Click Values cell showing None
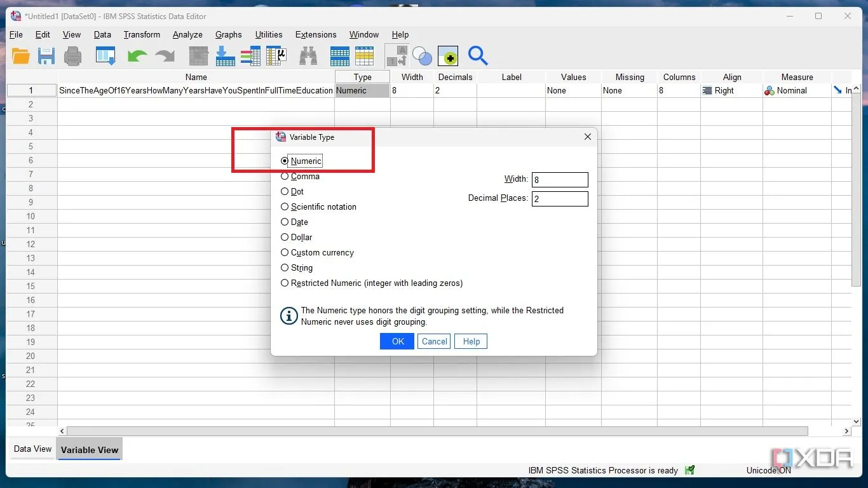The image size is (868, 488). tap(573, 90)
